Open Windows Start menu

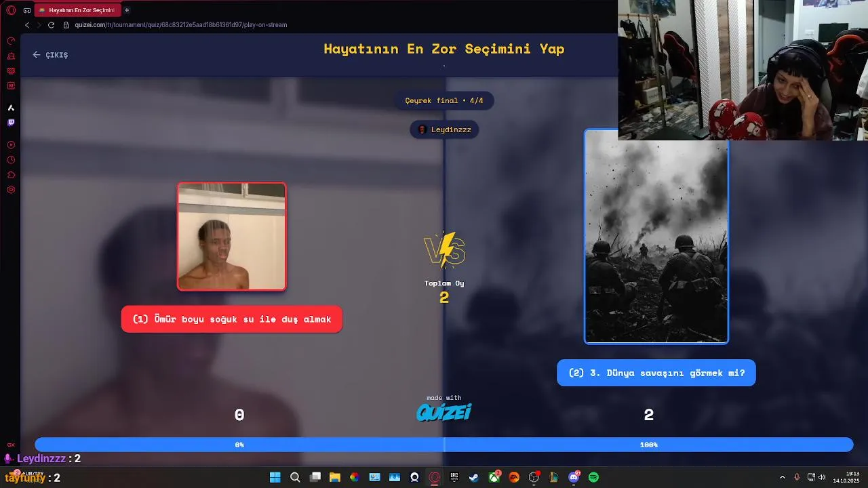275,477
